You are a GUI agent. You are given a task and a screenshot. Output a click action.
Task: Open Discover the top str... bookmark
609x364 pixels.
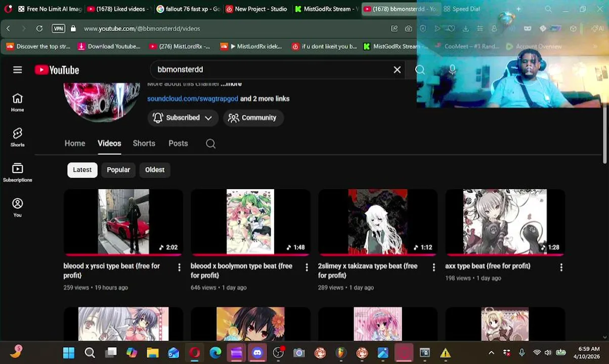[38, 47]
